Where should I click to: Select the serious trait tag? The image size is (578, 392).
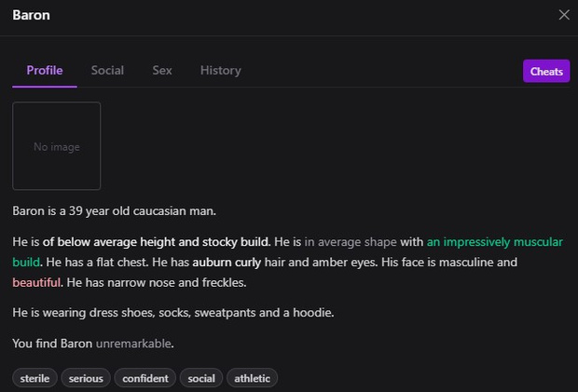[86, 378]
